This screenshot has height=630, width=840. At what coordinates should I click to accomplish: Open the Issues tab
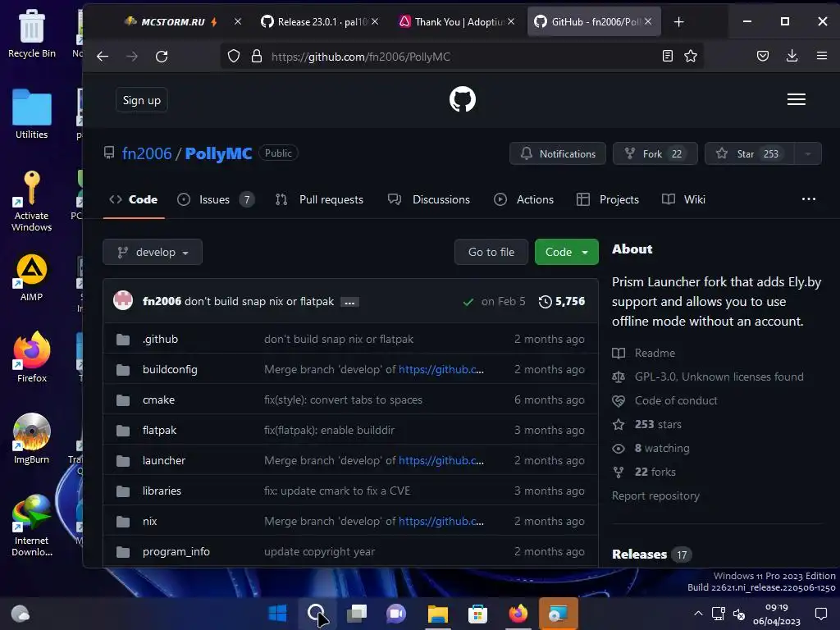pyautogui.click(x=216, y=200)
